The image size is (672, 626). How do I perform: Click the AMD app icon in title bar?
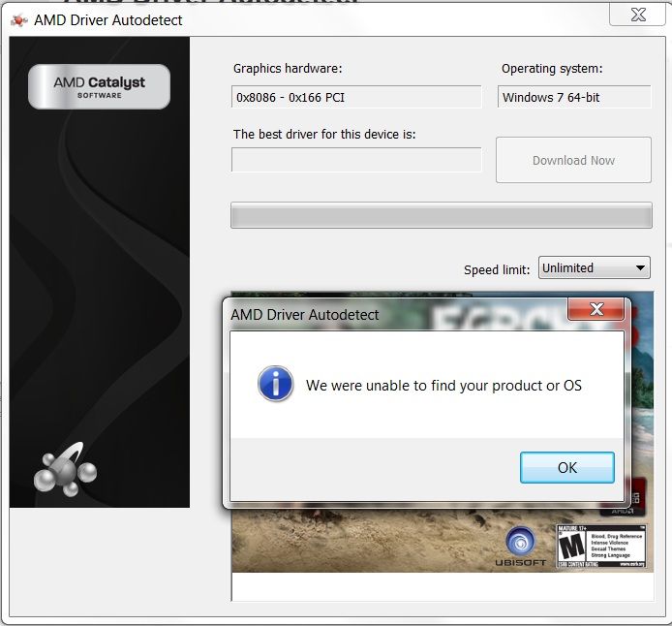point(18,20)
